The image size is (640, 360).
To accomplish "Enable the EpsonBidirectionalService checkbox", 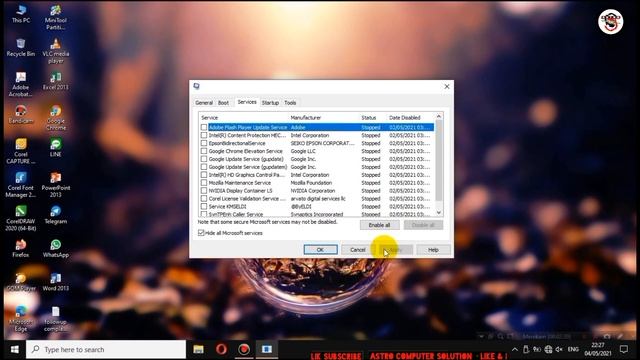I will pyautogui.click(x=204, y=143).
